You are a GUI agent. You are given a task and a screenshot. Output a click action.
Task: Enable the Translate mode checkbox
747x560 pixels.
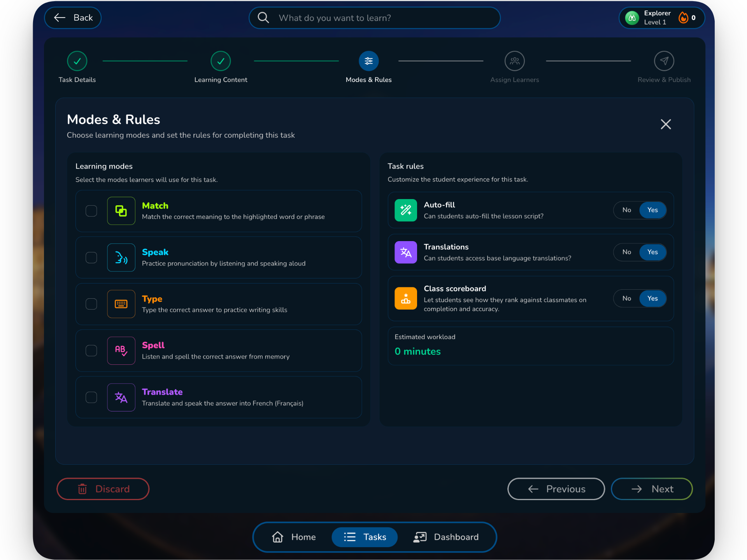[x=91, y=397]
